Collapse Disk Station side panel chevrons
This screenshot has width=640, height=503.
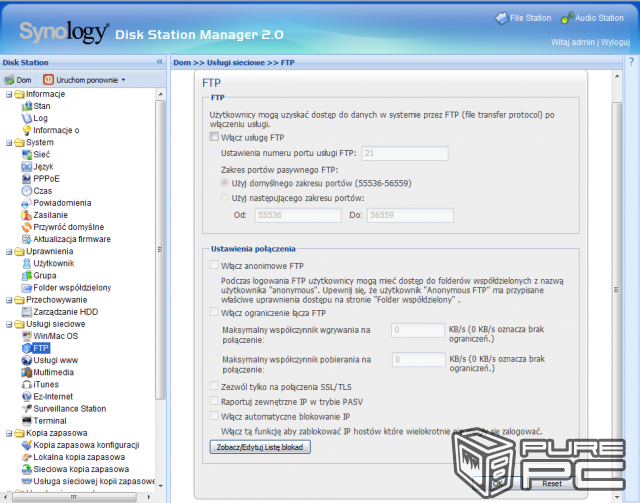[x=159, y=62]
